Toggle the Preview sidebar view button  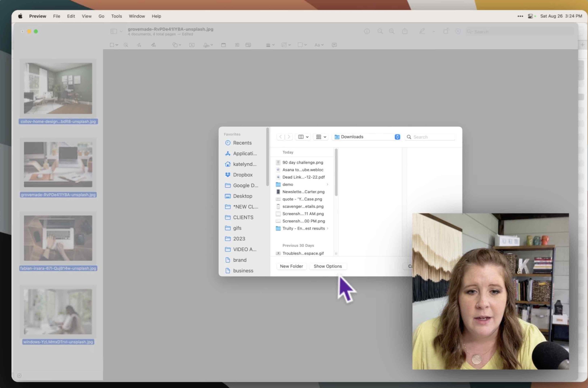pos(114,31)
